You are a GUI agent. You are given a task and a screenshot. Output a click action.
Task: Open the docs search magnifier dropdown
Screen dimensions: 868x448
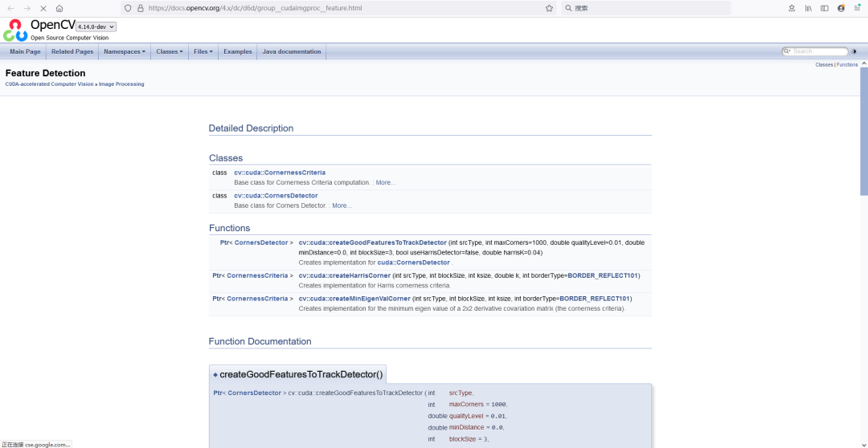[787, 51]
